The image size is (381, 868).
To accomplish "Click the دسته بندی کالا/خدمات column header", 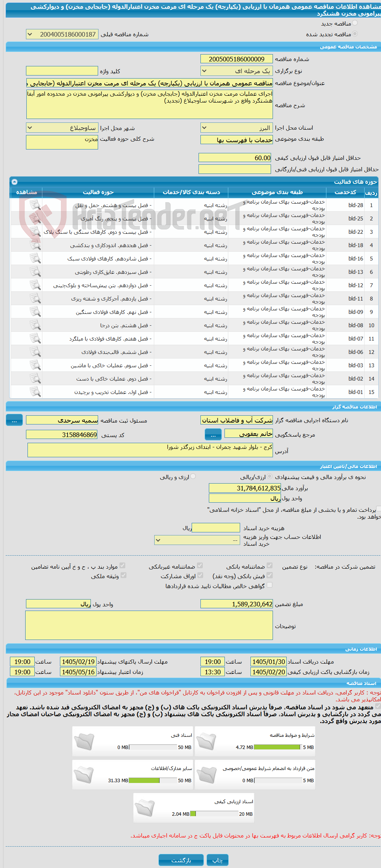I will [x=191, y=192].
